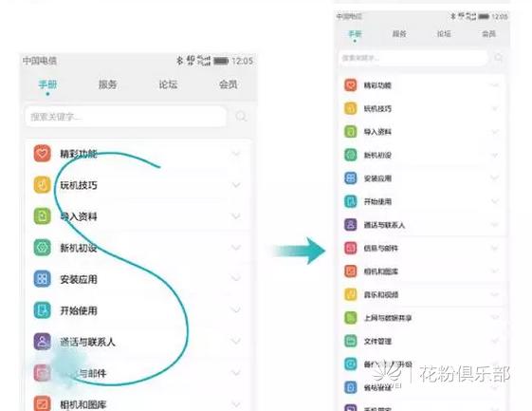Switch to the 服务 tab in the right long screenshot
The image size is (532, 411).
(399, 33)
